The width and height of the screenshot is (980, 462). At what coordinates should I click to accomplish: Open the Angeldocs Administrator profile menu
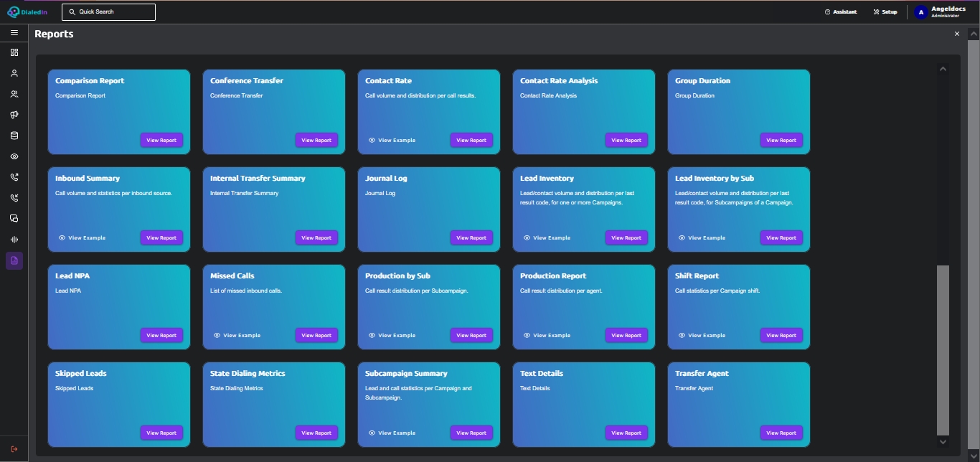[938, 11]
